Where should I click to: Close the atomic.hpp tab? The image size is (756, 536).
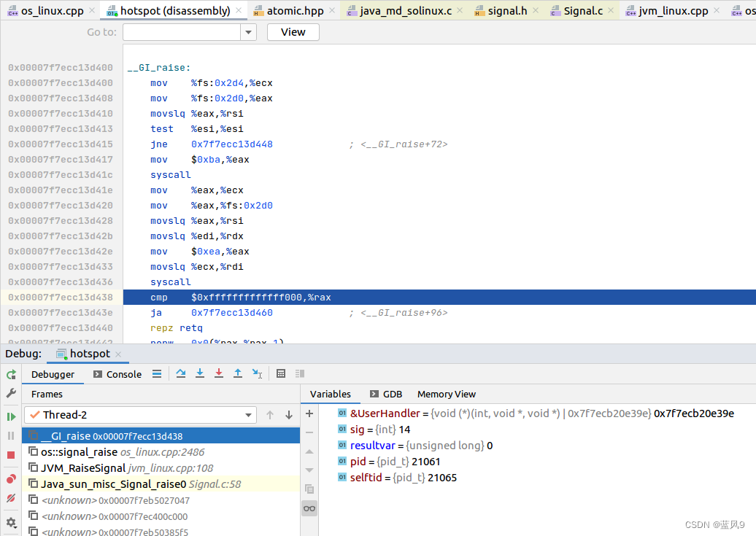coord(332,11)
